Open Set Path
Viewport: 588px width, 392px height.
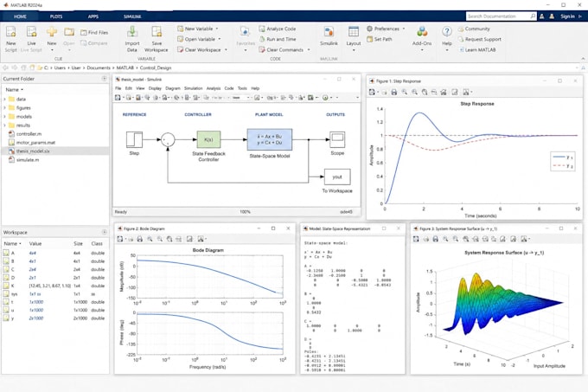coord(379,39)
